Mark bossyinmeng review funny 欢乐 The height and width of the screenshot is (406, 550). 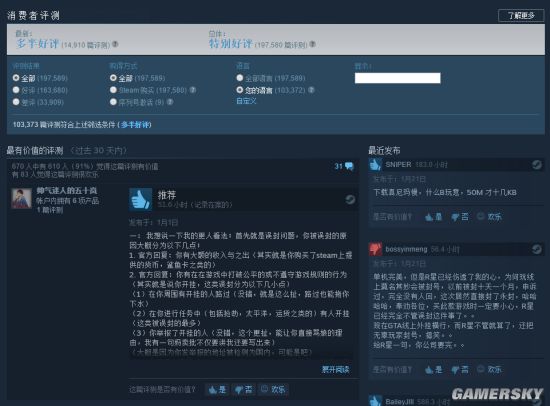pos(490,370)
